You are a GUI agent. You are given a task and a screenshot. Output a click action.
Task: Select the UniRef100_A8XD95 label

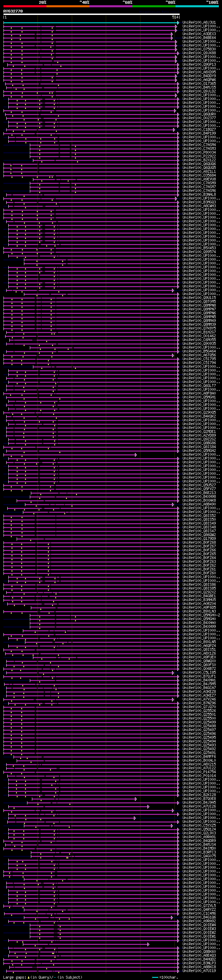tap(199, 72)
